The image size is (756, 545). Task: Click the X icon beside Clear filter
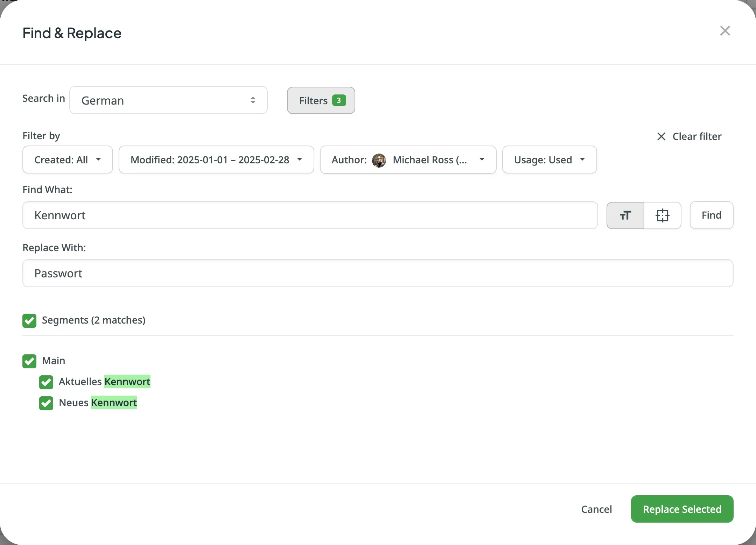click(x=661, y=136)
